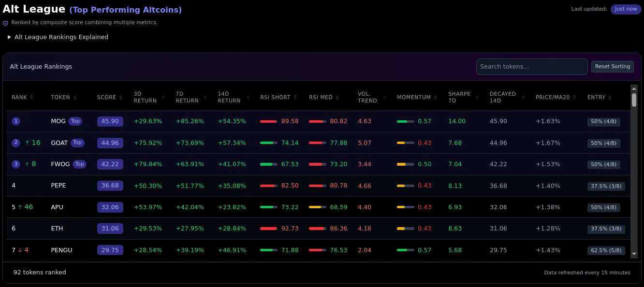Click the 92 tokens ranked footer text
The image size is (644, 287).
pyautogui.click(x=40, y=273)
